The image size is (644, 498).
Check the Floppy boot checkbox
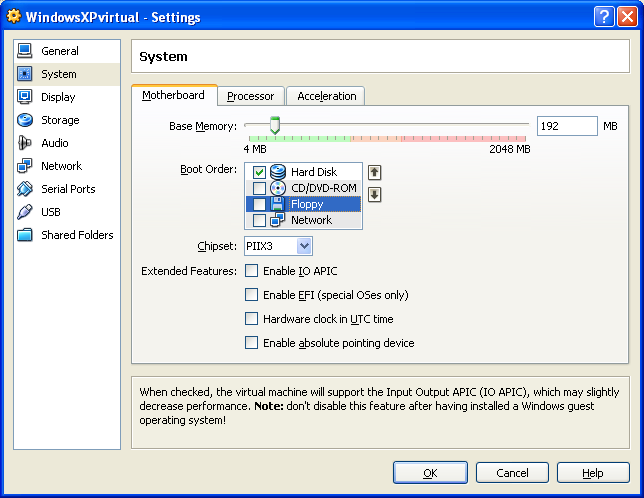click(x=259, y=204)
